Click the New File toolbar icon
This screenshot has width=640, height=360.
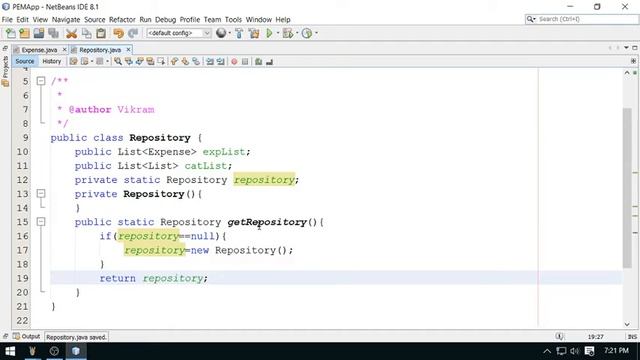[x=11, y=33]
